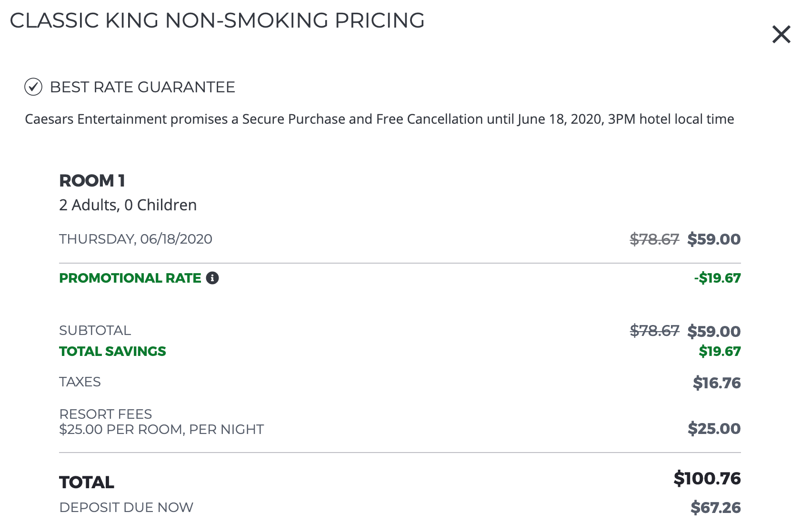The width and height of the screenshot is (801, 532).
Task: Click the Promotional Rate label
Action: tap(130, 278)
